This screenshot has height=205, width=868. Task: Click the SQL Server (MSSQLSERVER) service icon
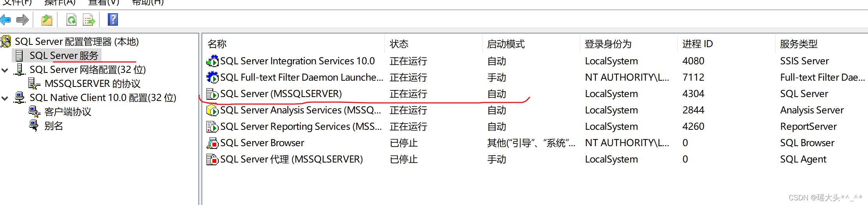tap(212, 94)
